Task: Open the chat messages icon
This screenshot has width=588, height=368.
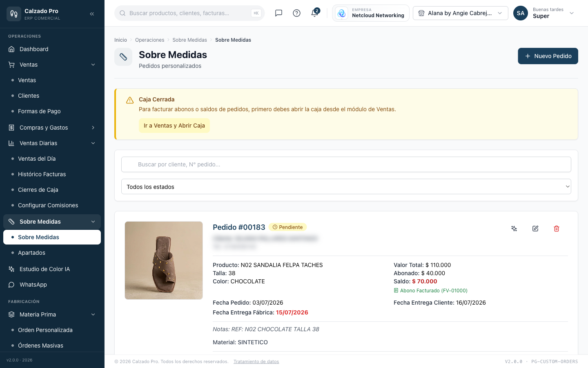Action: [278, 13]
